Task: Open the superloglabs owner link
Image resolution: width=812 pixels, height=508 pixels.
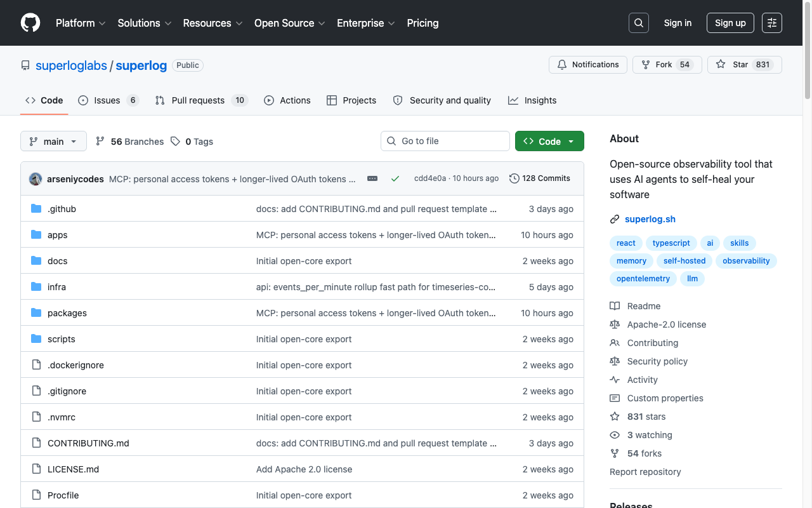Action: coord(71,65)
